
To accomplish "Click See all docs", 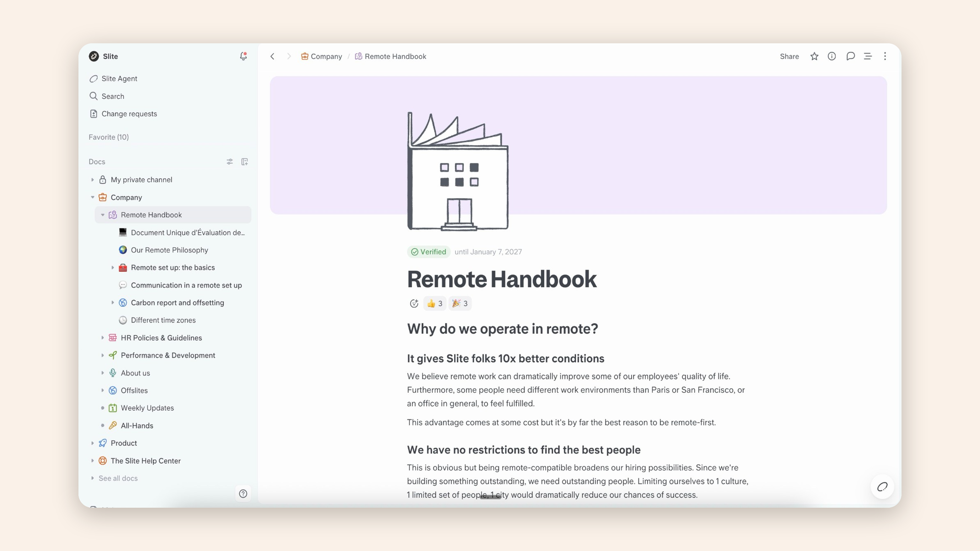I will 118,478.
